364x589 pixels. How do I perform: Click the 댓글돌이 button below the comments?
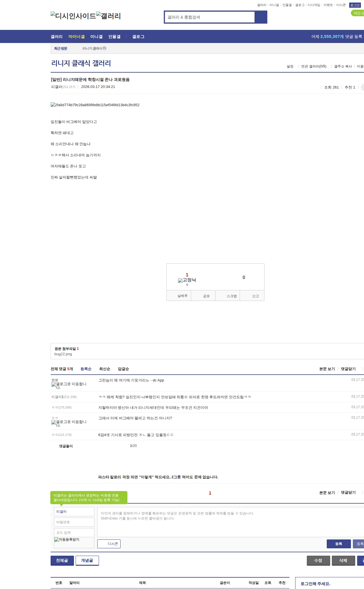66,446
